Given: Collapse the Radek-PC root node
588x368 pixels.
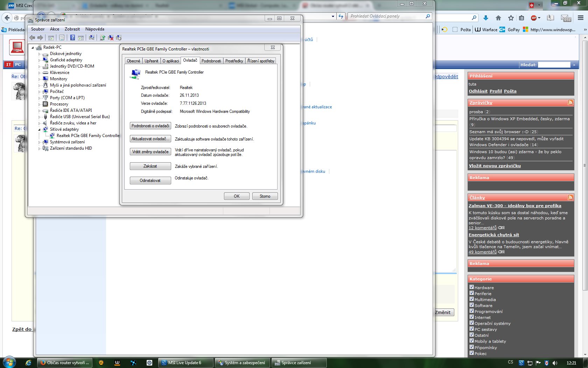Looking at the screenshot, I should pyautogui.click(x=33, y=48).
